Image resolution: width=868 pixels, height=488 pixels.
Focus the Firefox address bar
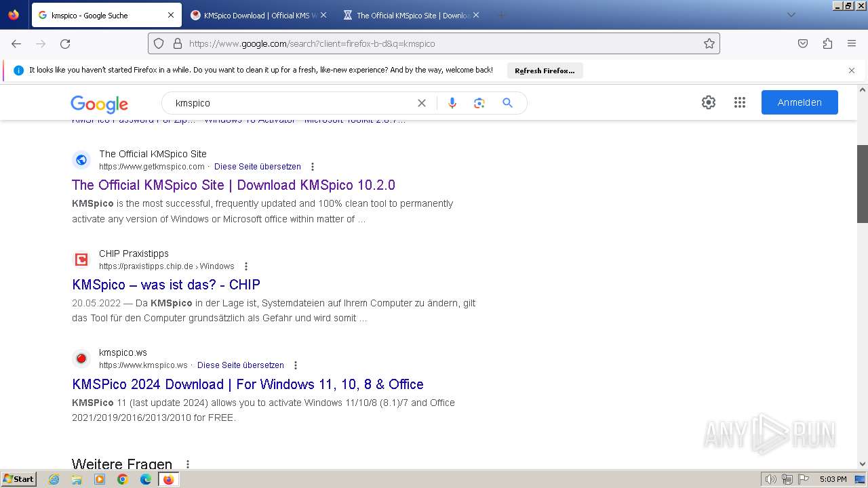[x=434, y=43]
